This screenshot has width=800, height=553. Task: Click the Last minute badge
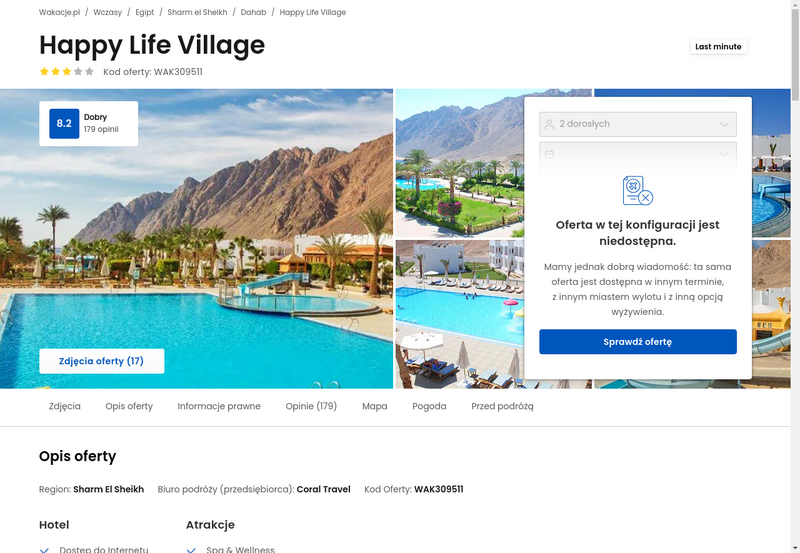click(x=718, y=46)
